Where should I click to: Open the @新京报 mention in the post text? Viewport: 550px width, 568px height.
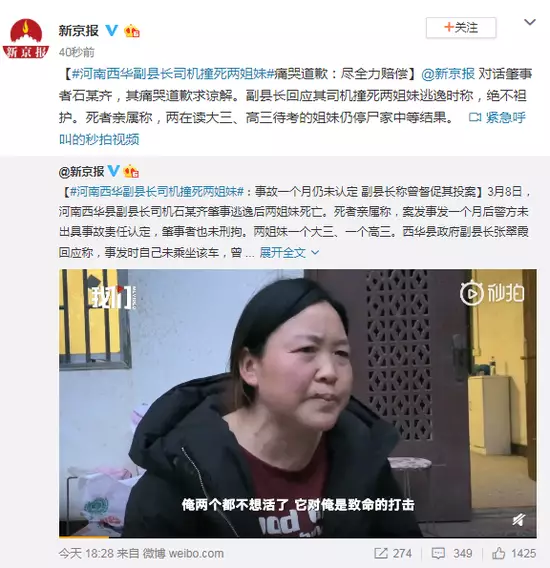[448, 74]
